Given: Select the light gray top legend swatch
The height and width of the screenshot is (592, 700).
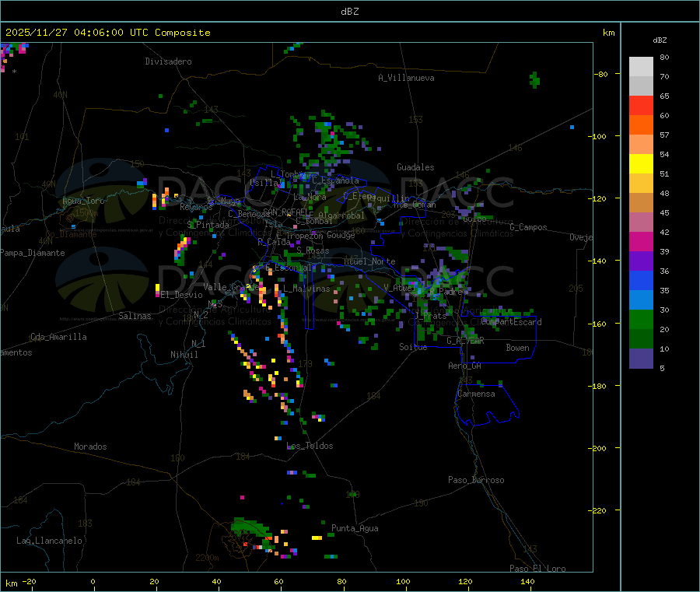Looking at the screenshot, I should point(641,66).
